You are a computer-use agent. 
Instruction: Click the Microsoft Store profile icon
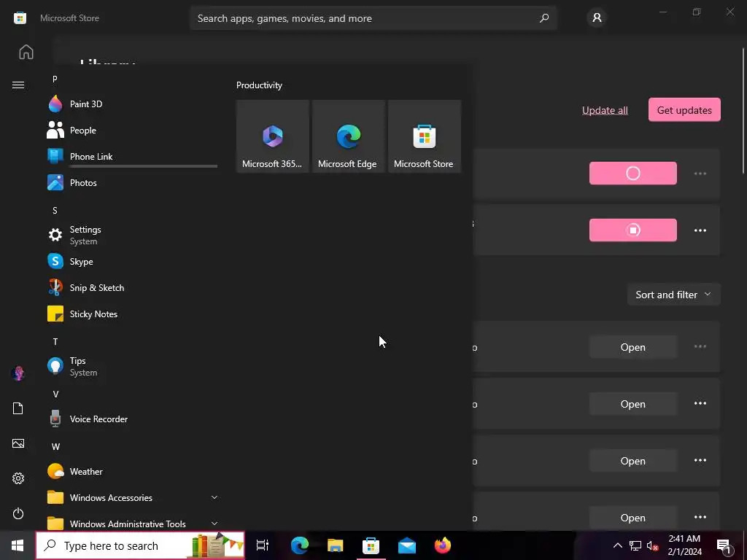(597, 18)
